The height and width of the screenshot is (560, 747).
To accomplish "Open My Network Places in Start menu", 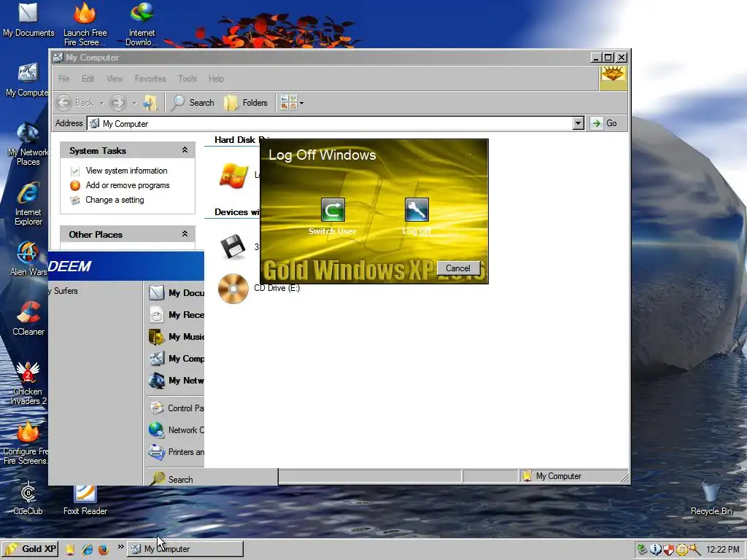I will click(x=176, y=381).
